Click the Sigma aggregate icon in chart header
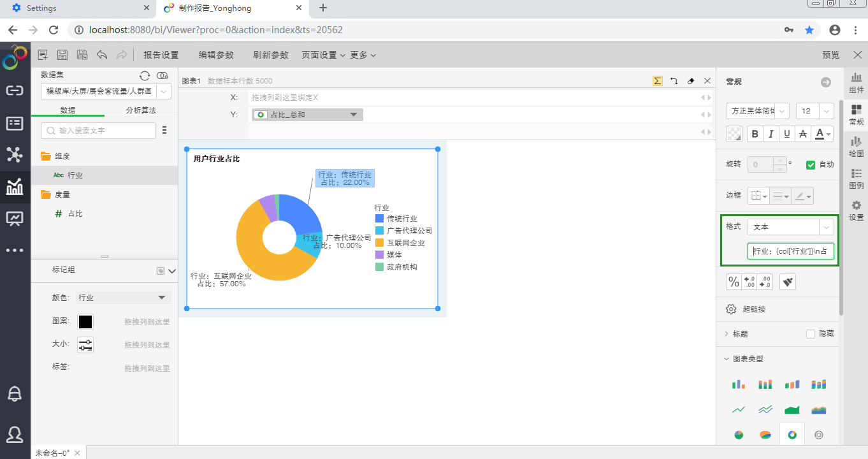The width and height of the screenshot is (868, 459). pyautogui.click(x=657, y=81)
